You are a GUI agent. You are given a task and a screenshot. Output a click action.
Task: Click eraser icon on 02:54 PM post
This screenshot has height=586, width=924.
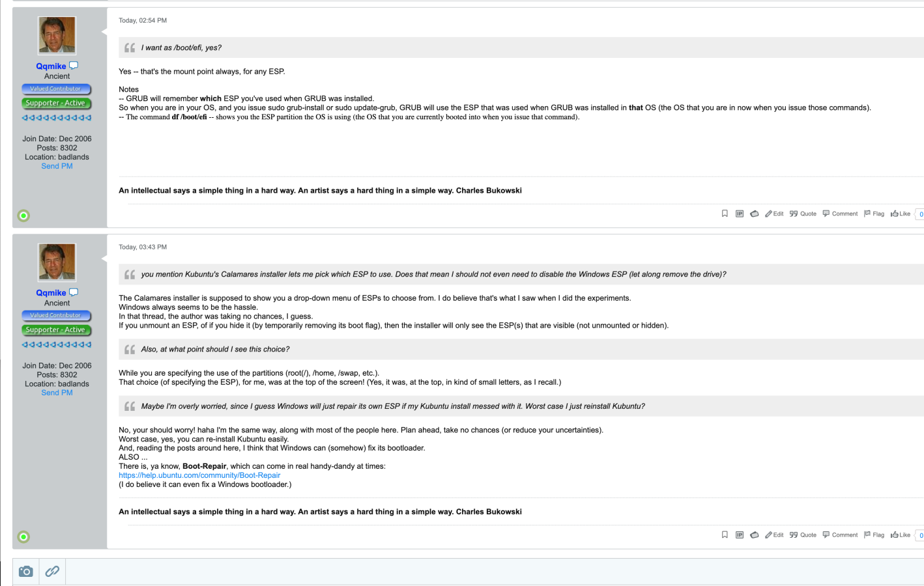pos(755,214)
